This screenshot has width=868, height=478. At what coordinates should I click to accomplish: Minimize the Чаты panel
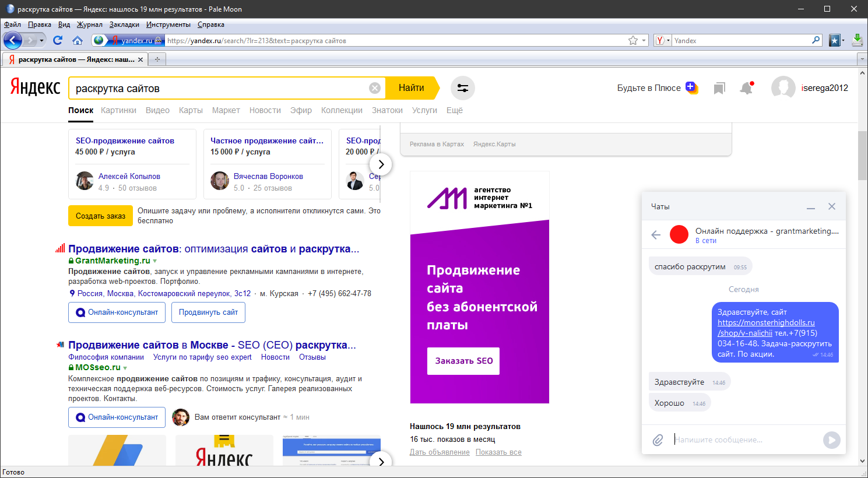click(811, 207)
